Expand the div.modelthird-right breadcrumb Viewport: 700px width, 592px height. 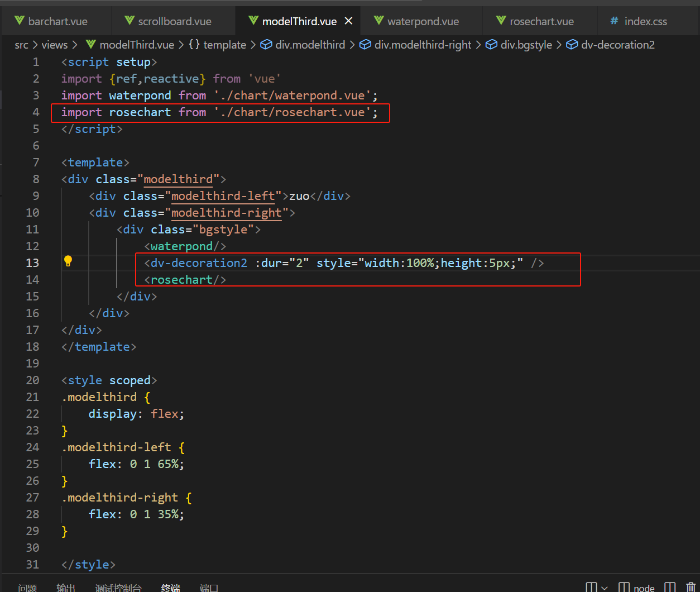[423, 45]
